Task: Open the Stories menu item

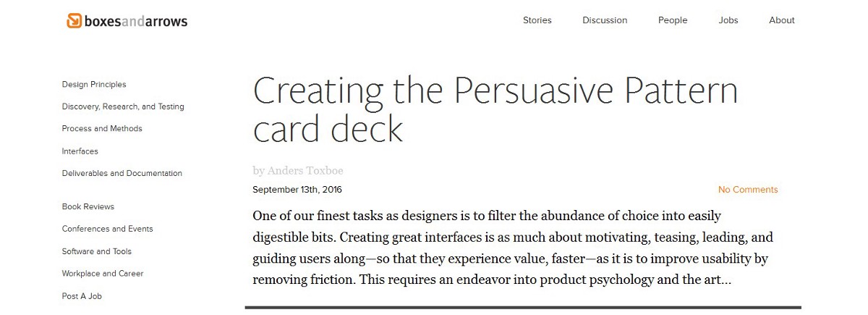Action: (537, 20)
